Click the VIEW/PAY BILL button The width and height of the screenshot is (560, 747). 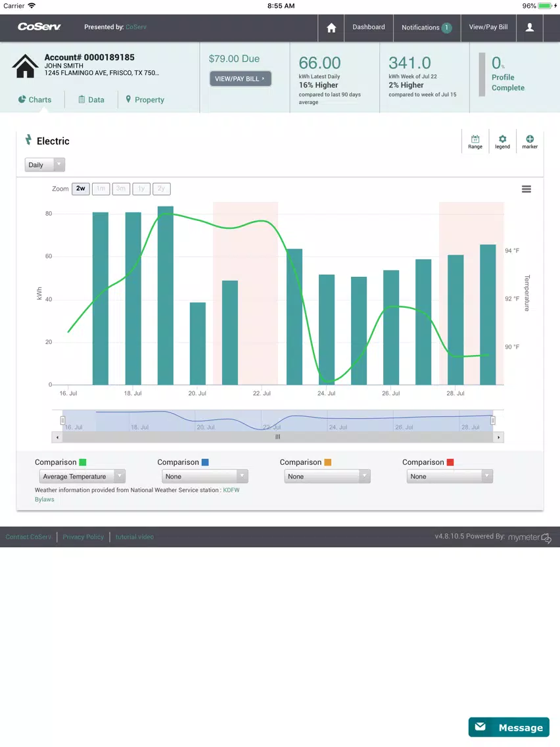point(241,79)
